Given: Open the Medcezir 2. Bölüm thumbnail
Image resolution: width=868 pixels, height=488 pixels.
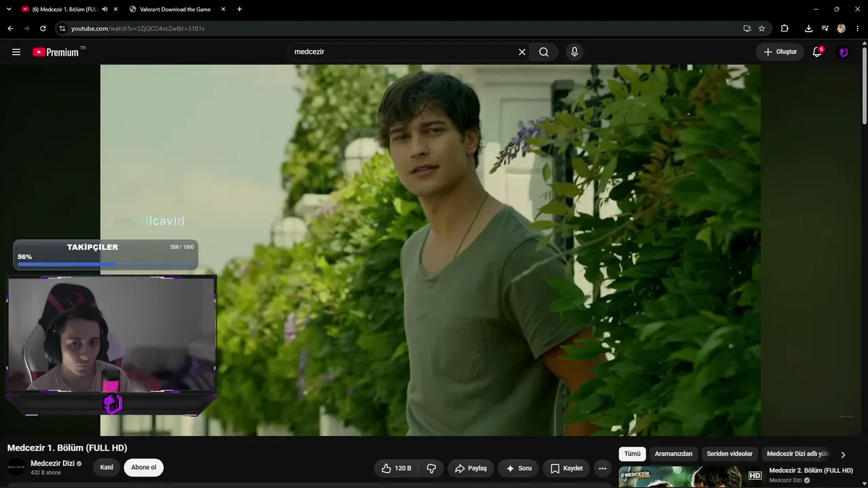Looking at the screenshot, I should 690,477.
